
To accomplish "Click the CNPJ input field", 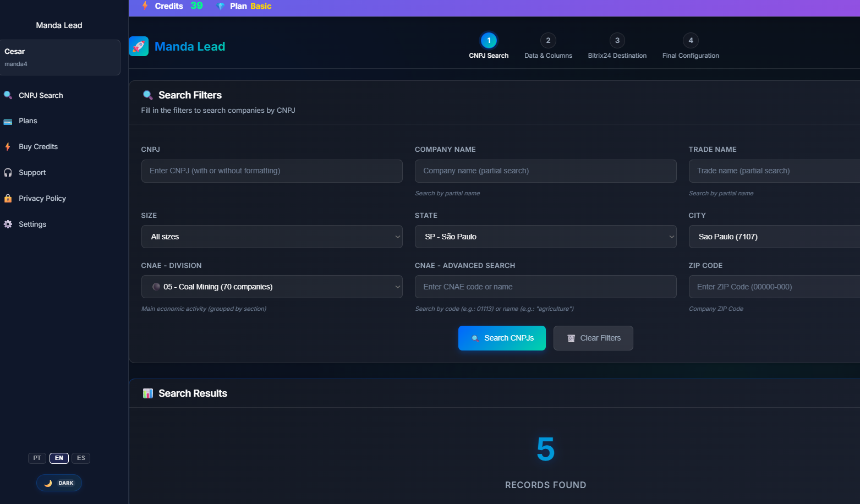I will pos(272,171).
